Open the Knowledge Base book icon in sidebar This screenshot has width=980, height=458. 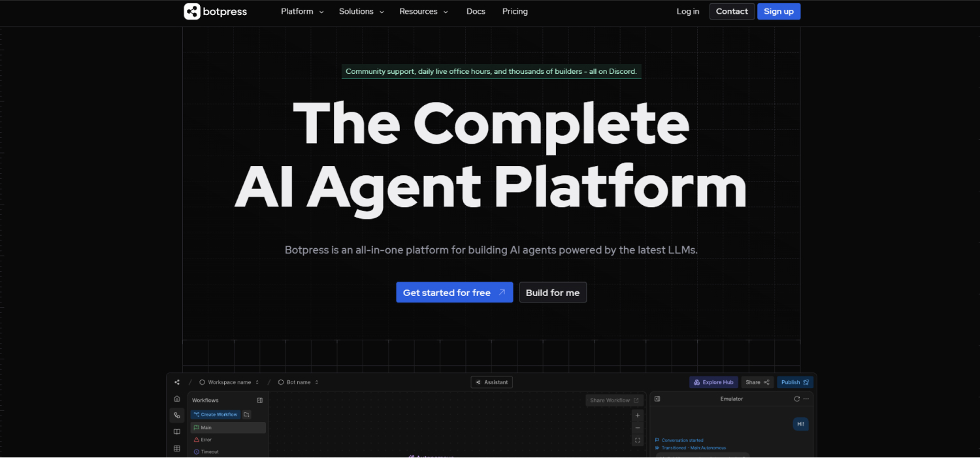177,432
